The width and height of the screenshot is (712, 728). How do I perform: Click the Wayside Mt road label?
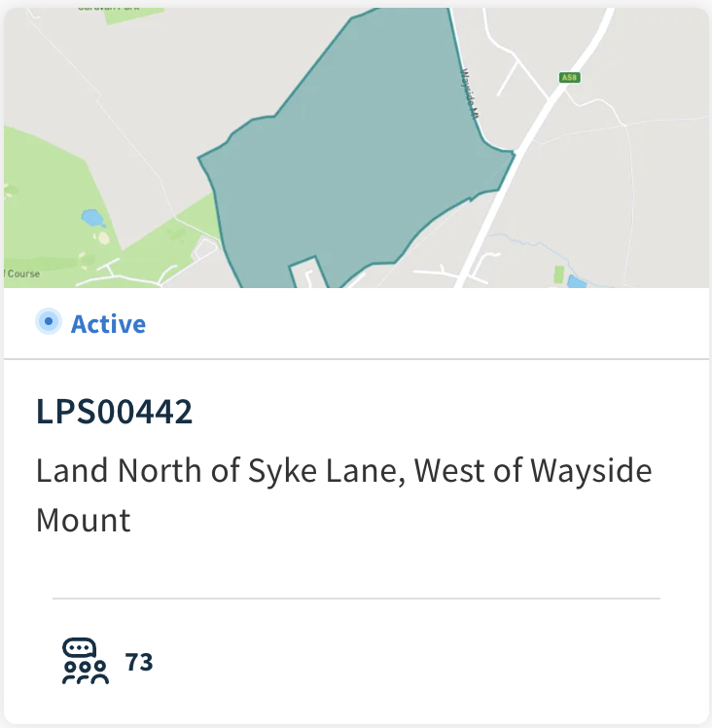[469, 93]
